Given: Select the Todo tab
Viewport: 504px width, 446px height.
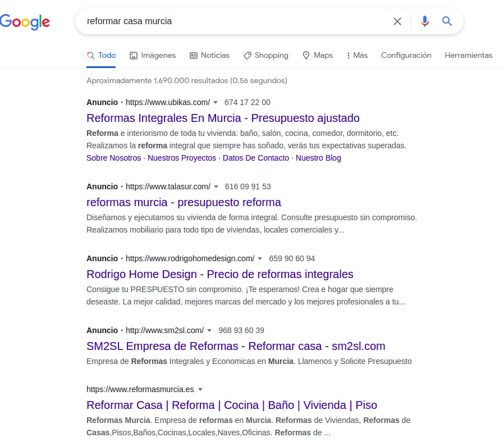Looking at the screenshot, I should [101, 56].
